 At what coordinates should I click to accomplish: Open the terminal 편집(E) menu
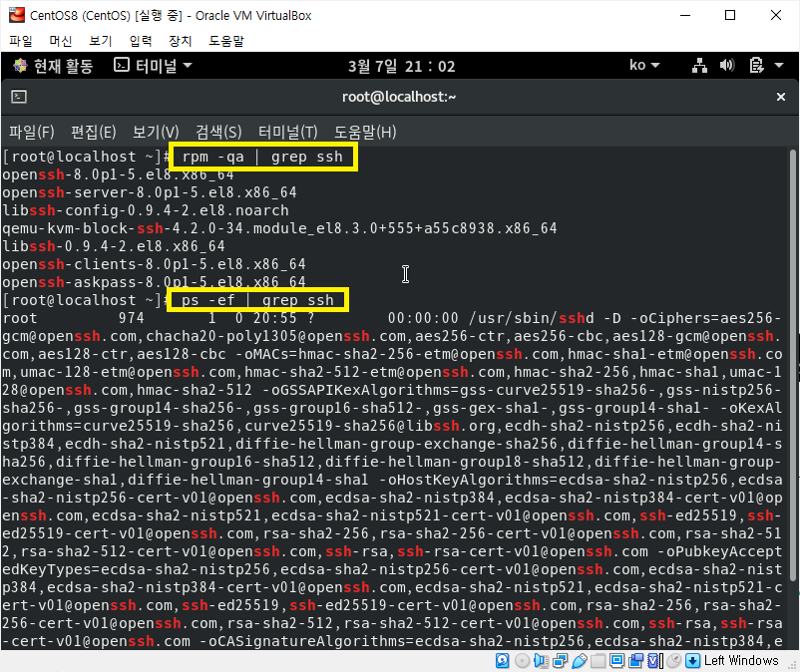click(x=94, y=132)
